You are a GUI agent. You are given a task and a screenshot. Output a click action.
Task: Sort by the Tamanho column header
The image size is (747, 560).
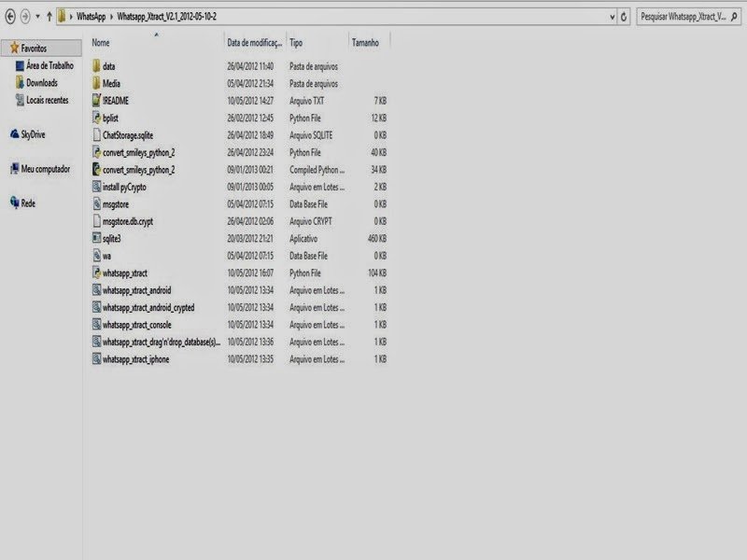[x=365, y=43]
